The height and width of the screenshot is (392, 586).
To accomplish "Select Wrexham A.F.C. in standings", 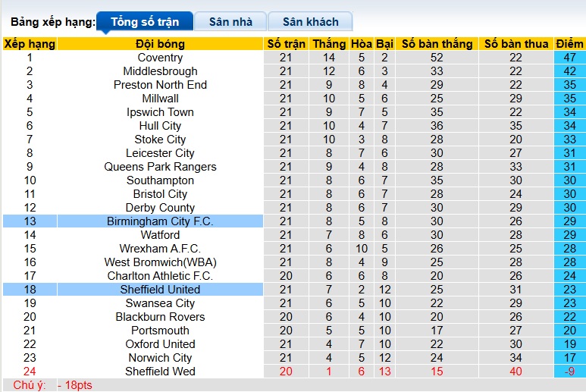I will [x=160, y=249].
